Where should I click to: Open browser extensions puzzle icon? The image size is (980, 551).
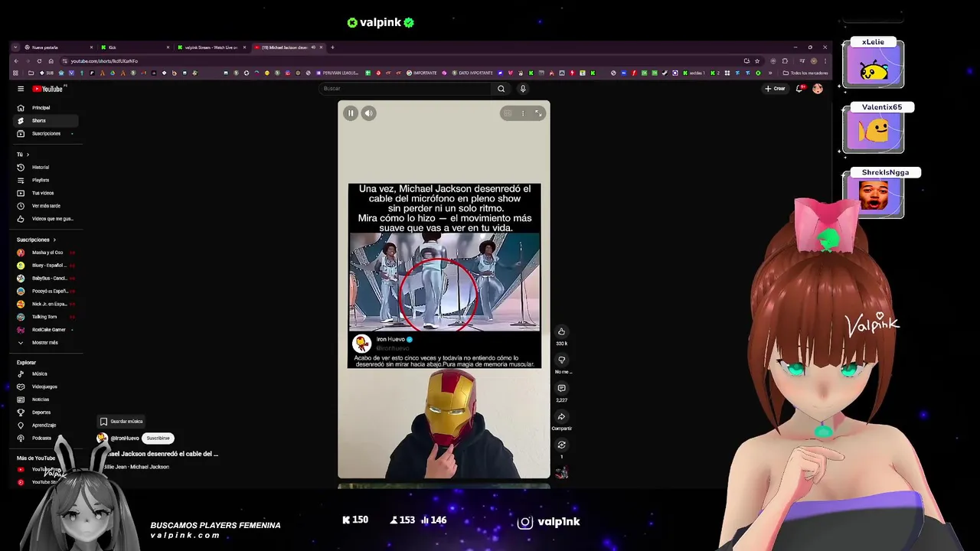click(x=785, y=61)
